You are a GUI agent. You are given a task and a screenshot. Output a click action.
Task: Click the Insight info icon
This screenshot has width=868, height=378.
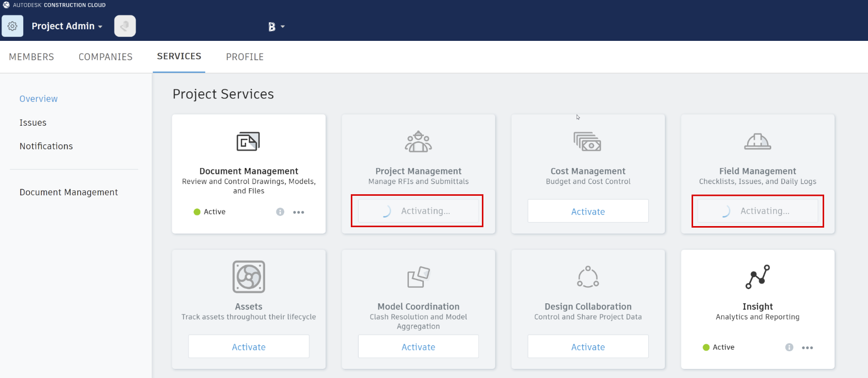point(789,347)
